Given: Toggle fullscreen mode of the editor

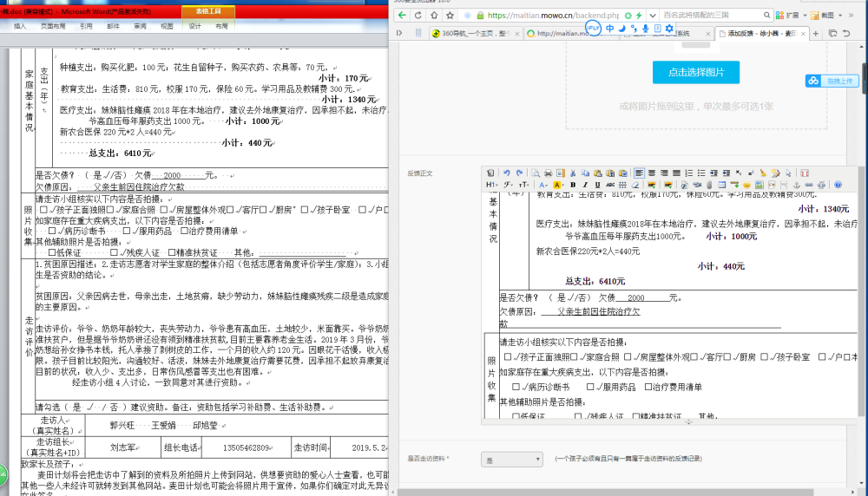Looking at the screenshot, I should pyautogui.click(x=805, y=173).
